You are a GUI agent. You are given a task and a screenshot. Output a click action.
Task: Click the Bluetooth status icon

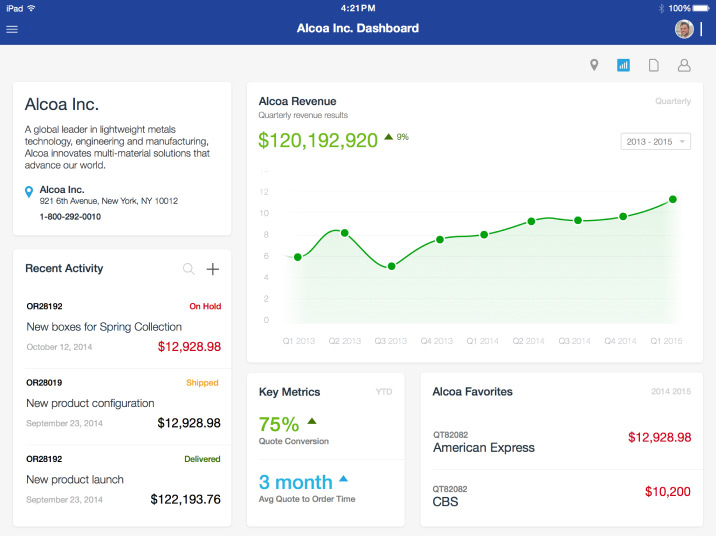661,8
